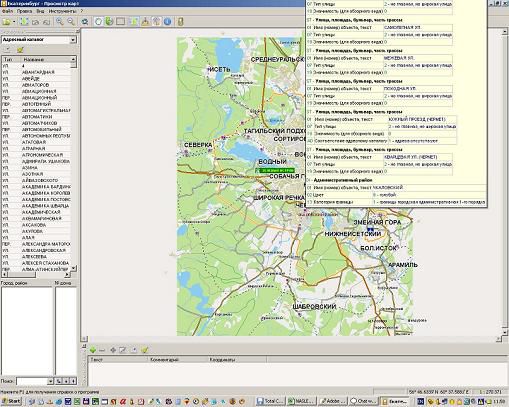This screenshot has width=509, height=407.
Task: Click the ШАБРОВСКИЙ label on the map
Action: coord(314,306)
